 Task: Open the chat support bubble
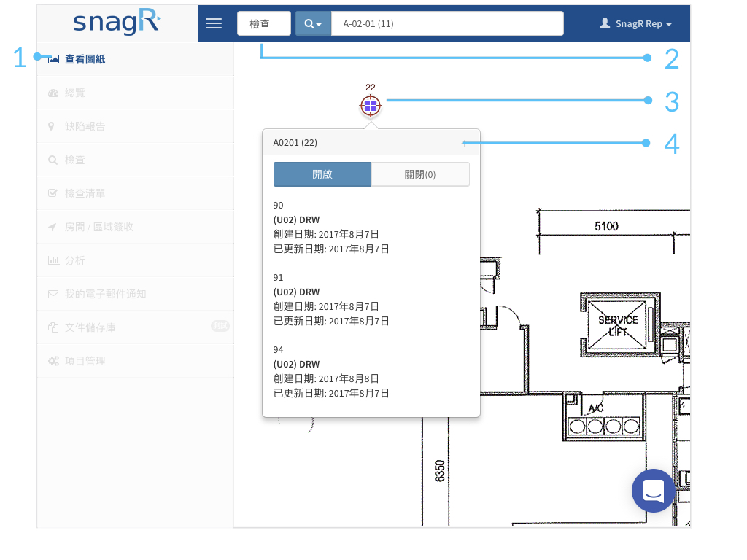(653, 491)
